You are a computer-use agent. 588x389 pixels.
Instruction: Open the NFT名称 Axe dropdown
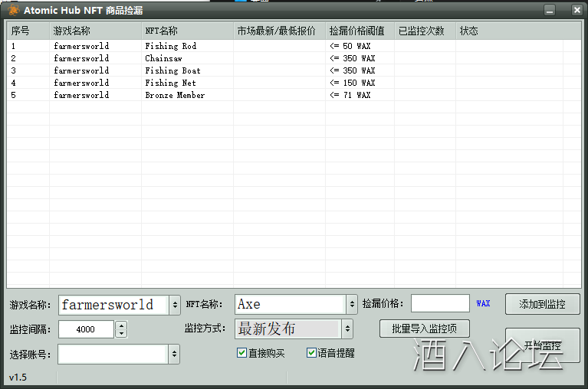[351, 304]
